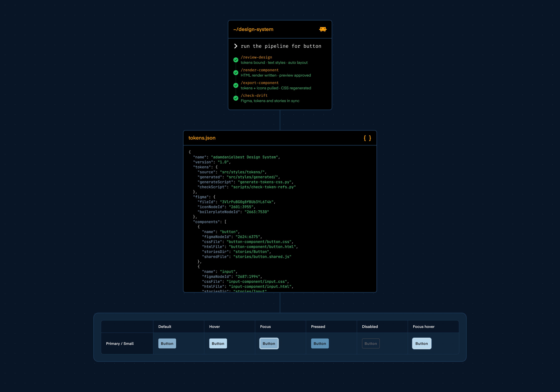Click the green check next to /export-component

click(236, 85)
